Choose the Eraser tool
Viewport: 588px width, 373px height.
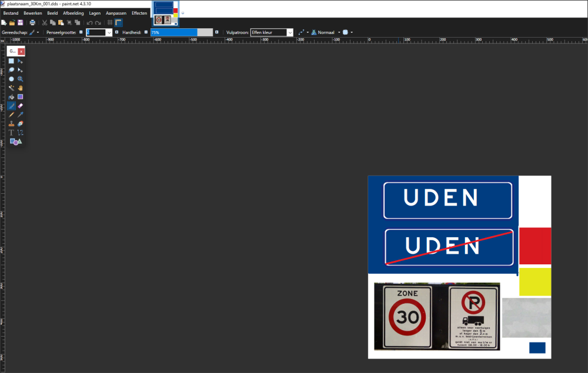pos(20,106)
